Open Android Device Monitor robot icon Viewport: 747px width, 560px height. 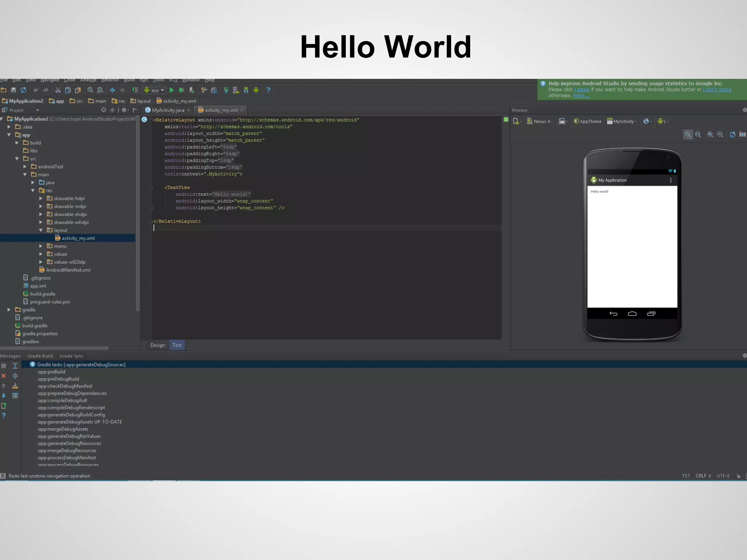click(256, 90)
